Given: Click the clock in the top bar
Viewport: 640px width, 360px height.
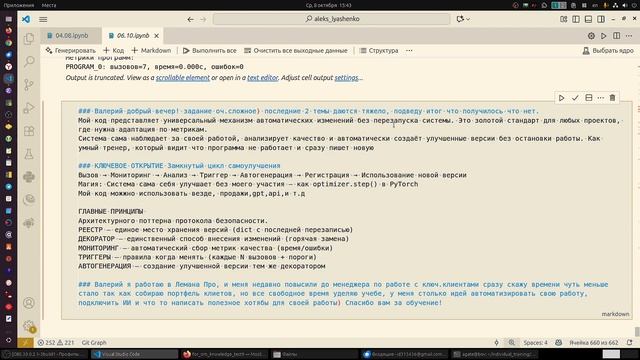Looking at the screenshot, I should coord(329,5).
